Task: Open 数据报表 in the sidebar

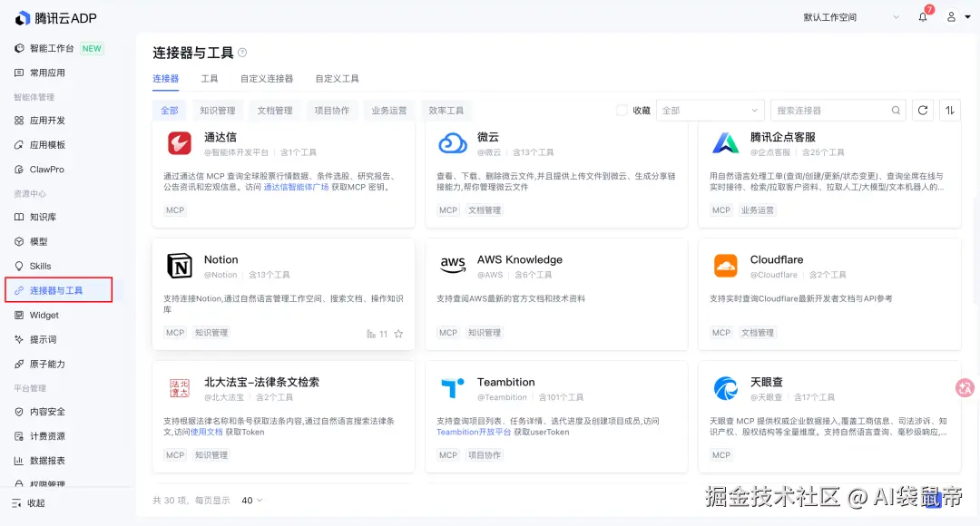Action: coord(47,461)
